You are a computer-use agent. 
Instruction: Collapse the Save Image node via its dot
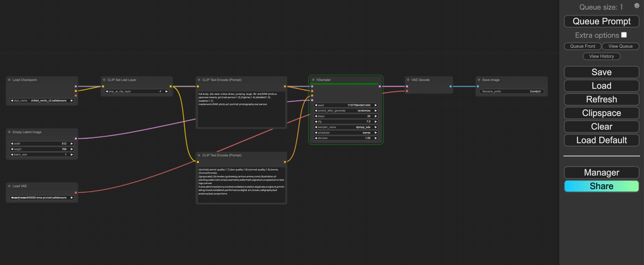[479, 80]
